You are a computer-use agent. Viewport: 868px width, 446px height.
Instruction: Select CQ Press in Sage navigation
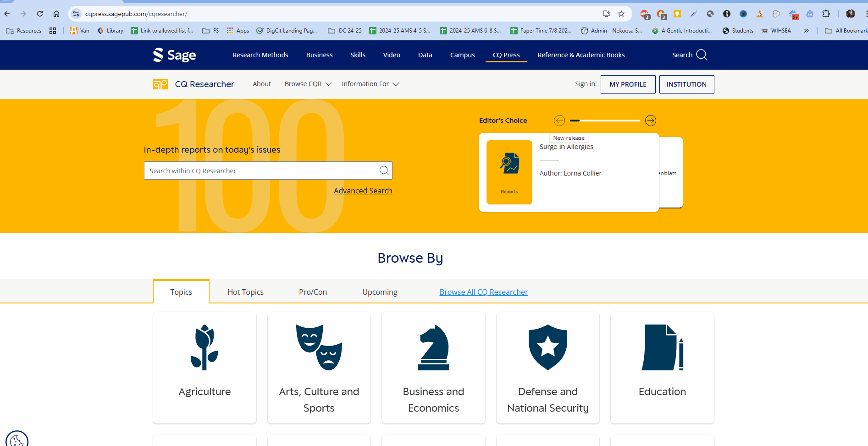click(506, 55)
